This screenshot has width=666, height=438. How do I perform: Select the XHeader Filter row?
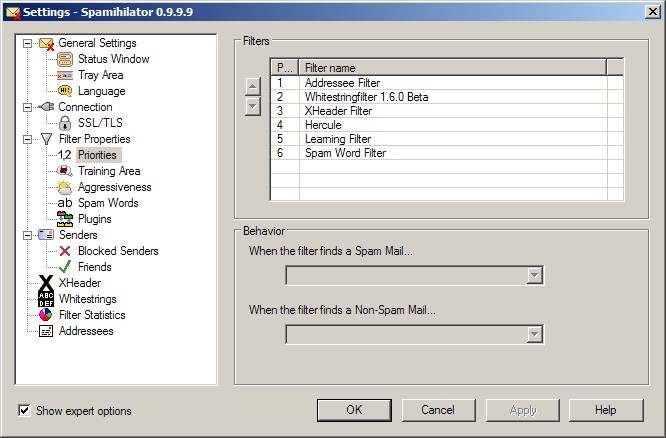point(447,111)
